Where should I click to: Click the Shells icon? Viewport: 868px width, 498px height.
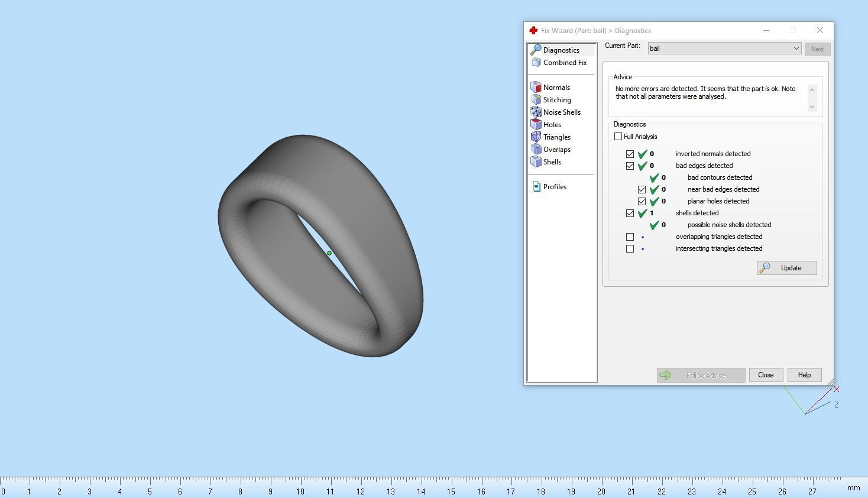pyautogui.click(x=536, y=161)
